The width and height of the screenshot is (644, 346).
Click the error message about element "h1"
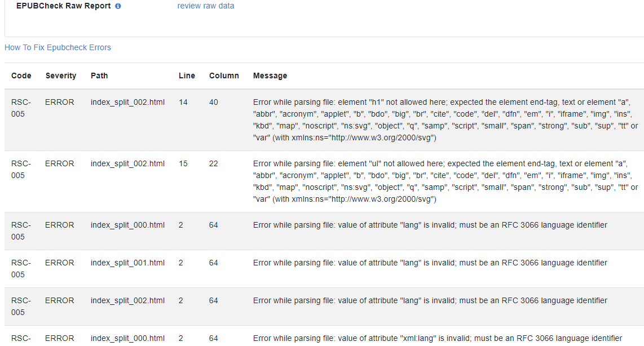tap(445, 119)
